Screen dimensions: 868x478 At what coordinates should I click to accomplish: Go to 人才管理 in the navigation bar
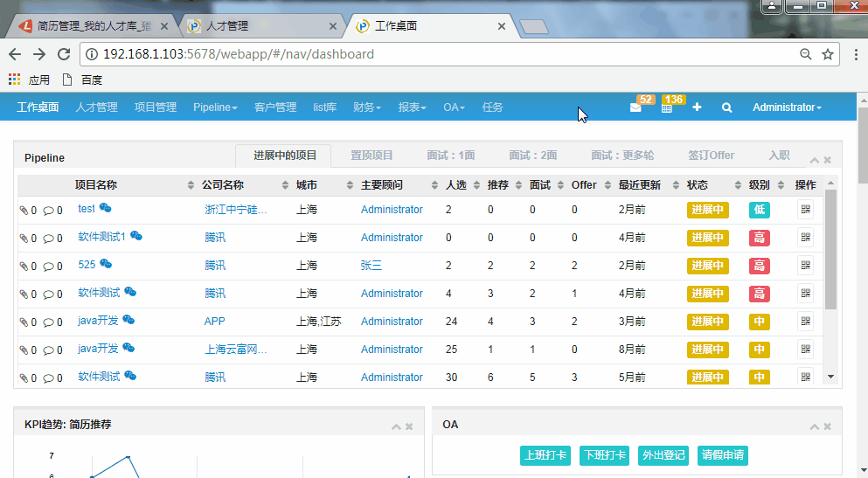tap(96, 107)
